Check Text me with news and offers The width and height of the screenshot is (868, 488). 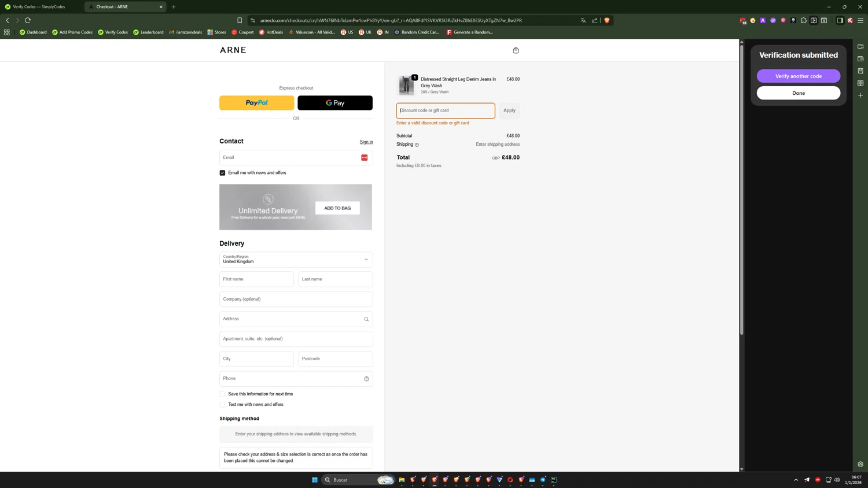tap(222, 405)
